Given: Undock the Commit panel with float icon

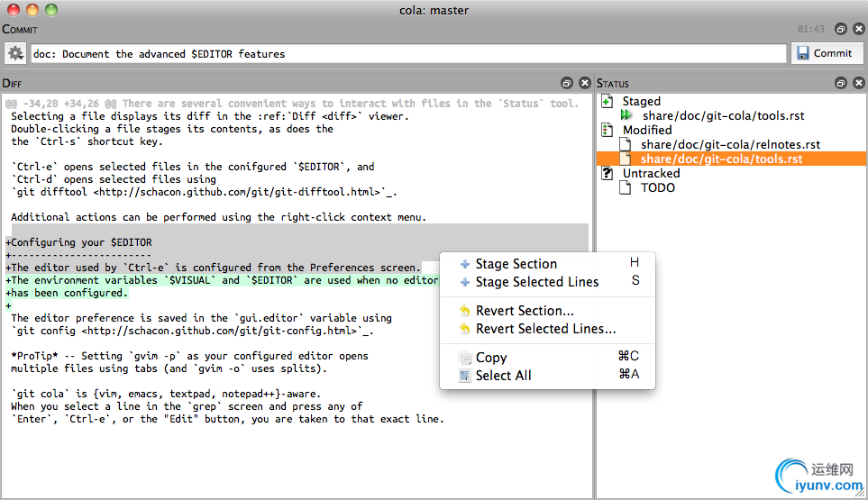Looking at the screenshot, I should [x=840, y=29].
